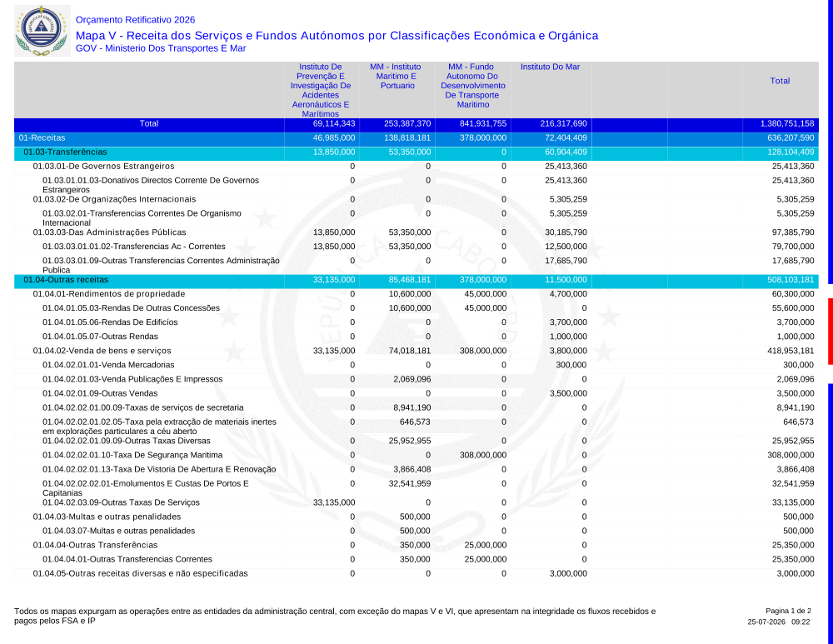Screen dimensions: 833x644
Task: Select 'GOV - Ministerio Dos Transportes E Mar' subtitle
Action: (x=161, y=48)
